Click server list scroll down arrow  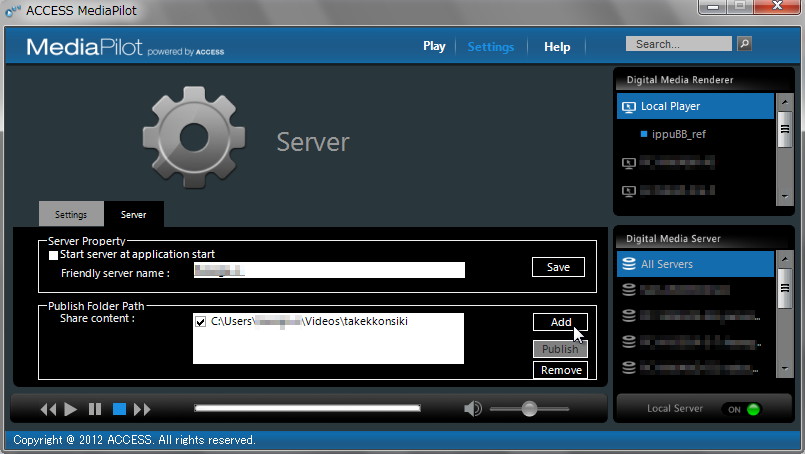785,369
